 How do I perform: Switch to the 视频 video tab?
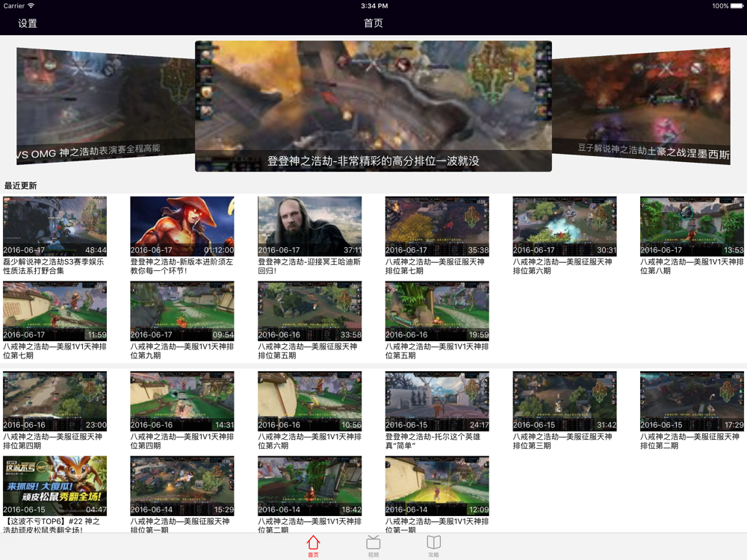(x=373, y=546)
